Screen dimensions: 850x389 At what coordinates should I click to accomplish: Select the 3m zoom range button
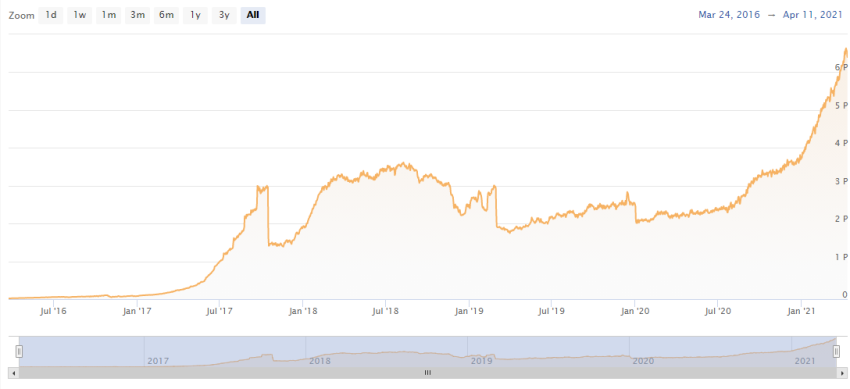[x=137, y=15]
